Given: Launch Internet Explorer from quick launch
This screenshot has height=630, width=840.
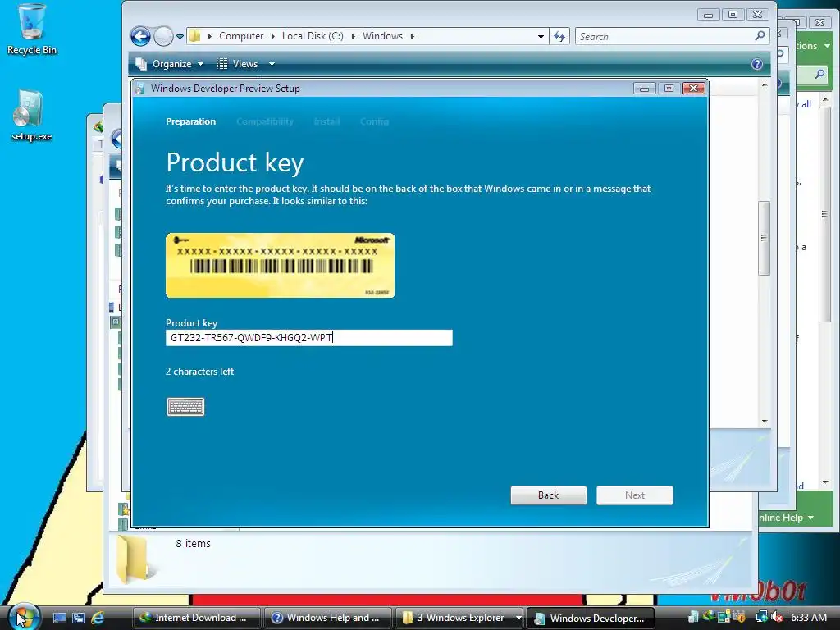Looking at the screenshot, I should point(98,618).
